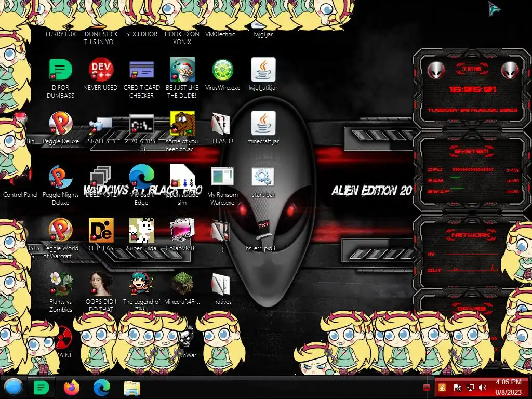Open the D FOR DUMBASS desktop shortcut
The image size is (532, 399).
(x=60, y=70)
